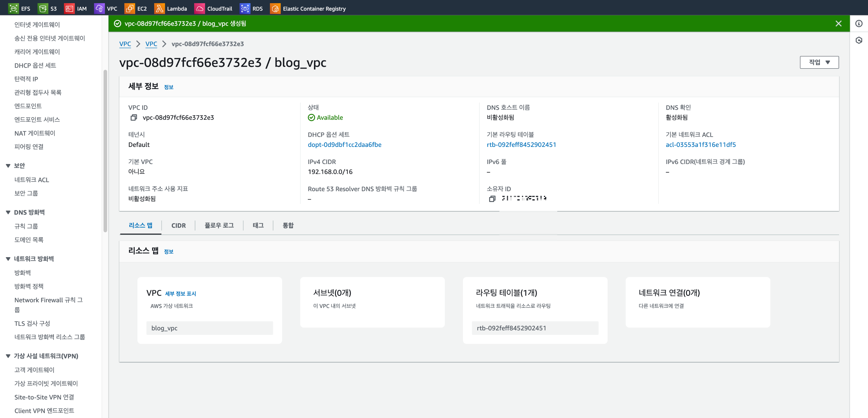Collapse the 네트워크 방화벽 sidebar section
The height and width of the screenshot is (418, 868).
tap(8, 259)
